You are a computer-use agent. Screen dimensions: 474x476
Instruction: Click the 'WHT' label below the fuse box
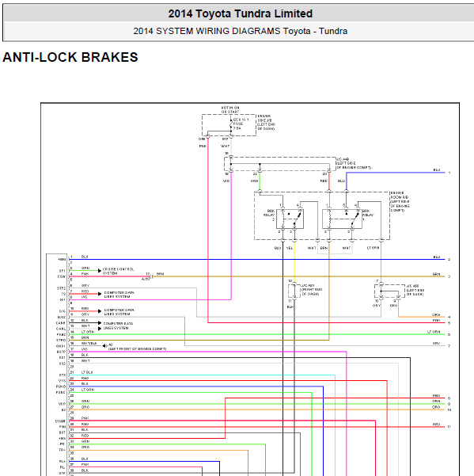click(x=225, y=147)
